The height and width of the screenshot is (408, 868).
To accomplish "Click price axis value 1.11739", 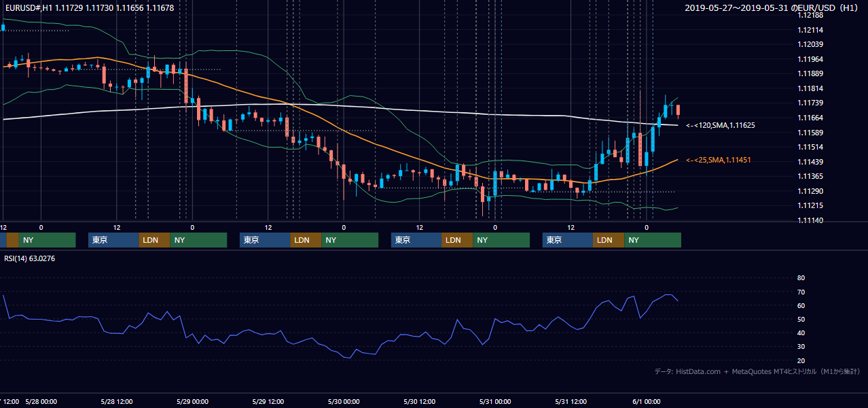I will coord(810,103).
